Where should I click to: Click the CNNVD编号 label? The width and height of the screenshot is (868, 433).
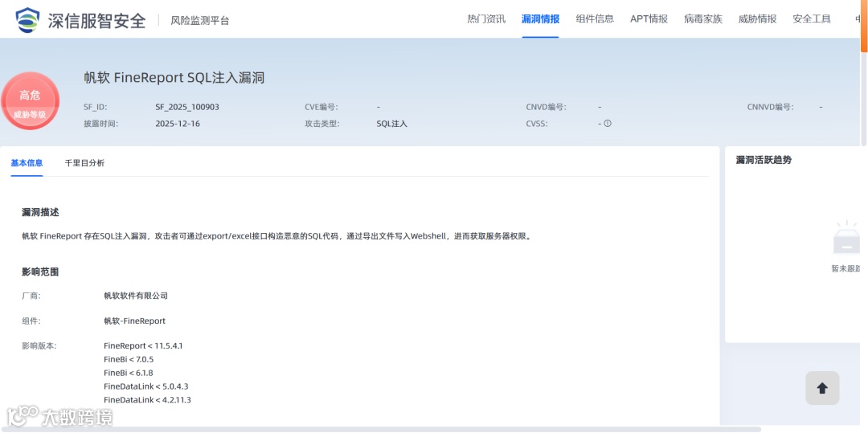[770, 108]
